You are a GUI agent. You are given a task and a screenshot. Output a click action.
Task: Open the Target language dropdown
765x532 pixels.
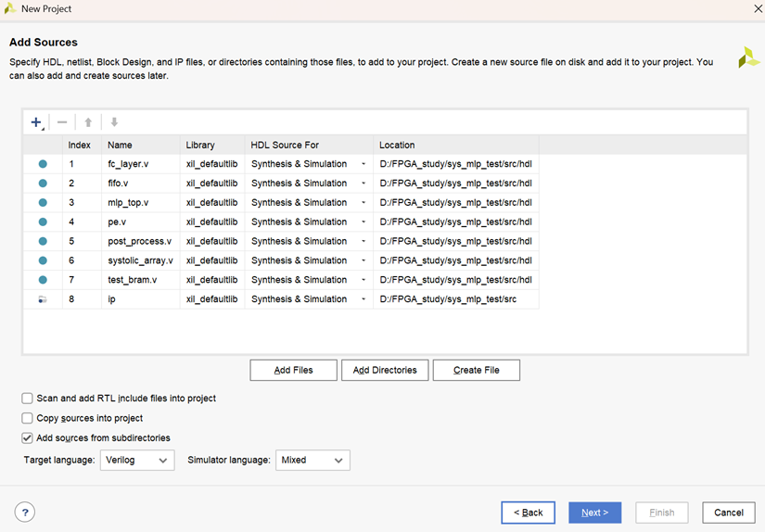click(137, 460)
